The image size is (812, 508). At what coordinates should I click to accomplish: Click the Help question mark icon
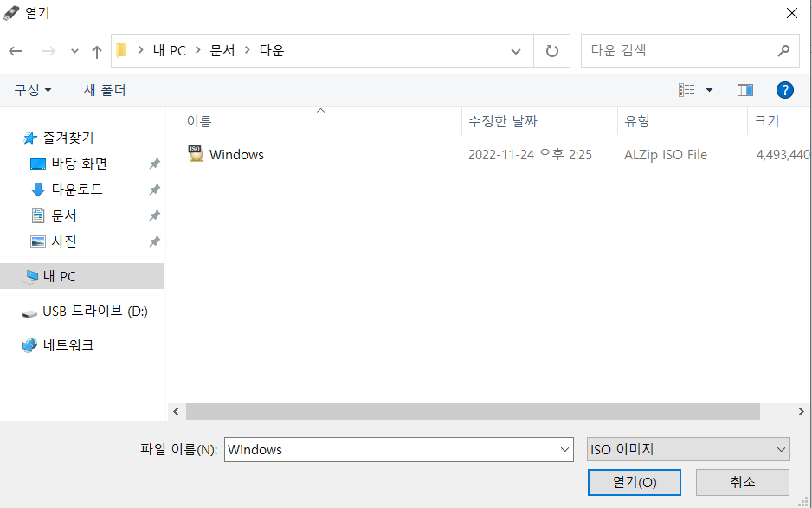(784, 89)
